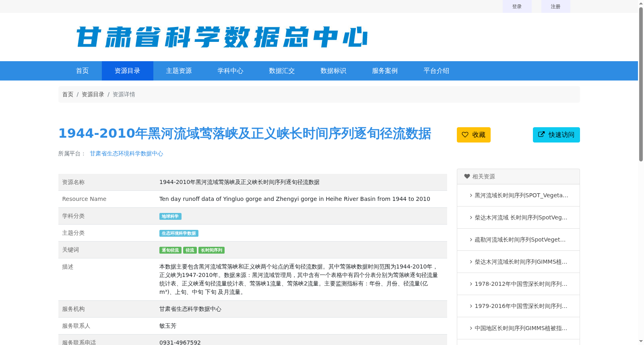
Task: Click the external-link icon on 快速访问
Action: click(x=541, y=134)
